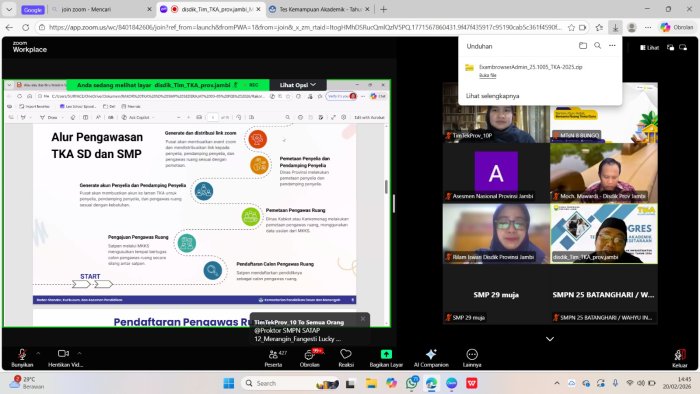
Task: View site information icon left of URL
Action: click(x=42, y=28)
